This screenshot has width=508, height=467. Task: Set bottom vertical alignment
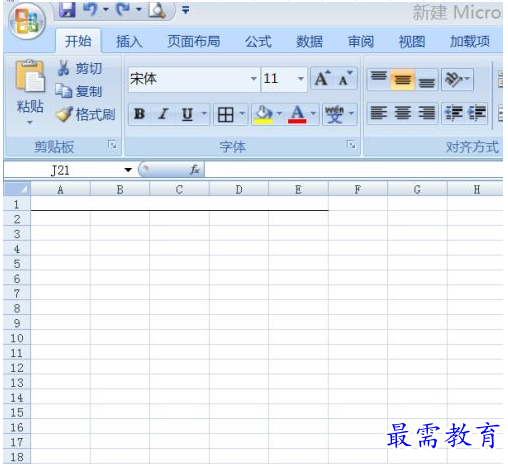(427, 80)
